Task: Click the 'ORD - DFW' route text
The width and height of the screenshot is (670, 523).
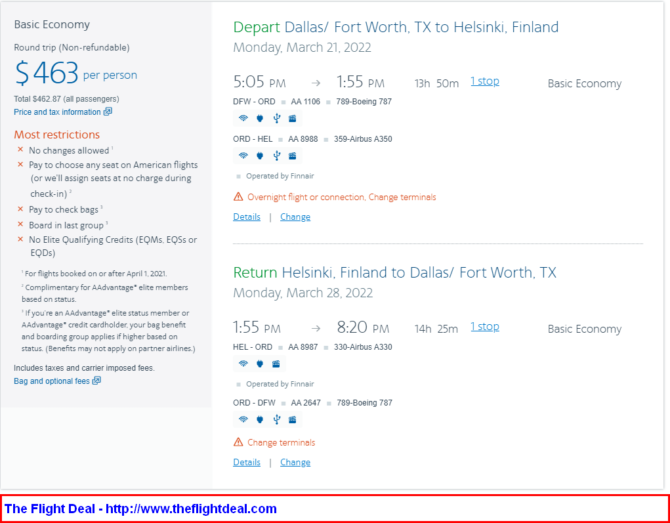Action: (x=254, y=403)
